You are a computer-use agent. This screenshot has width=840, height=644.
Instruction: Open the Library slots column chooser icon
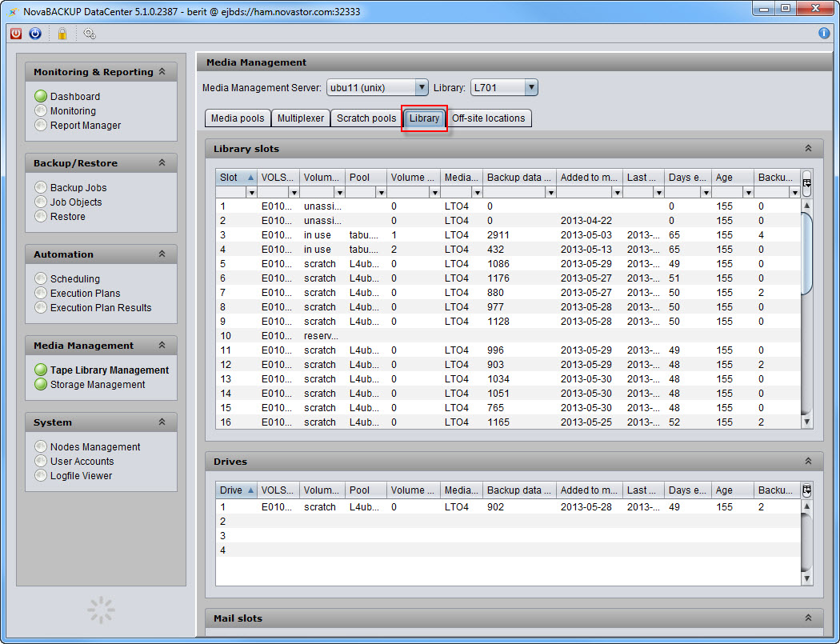tap(806, 182)
